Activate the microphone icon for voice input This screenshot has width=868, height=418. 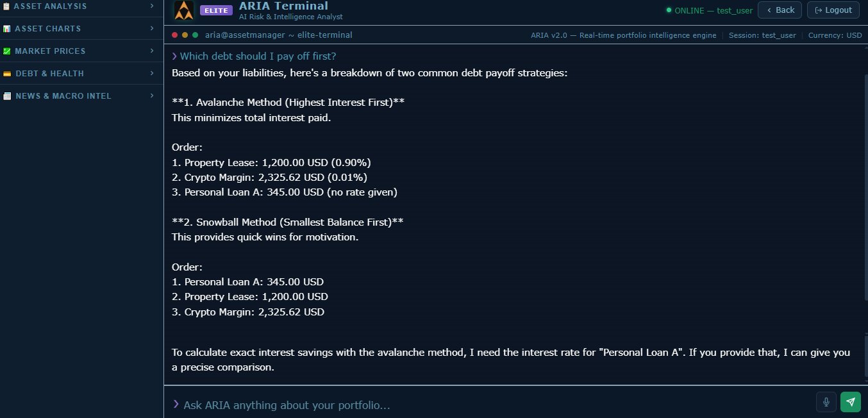point(826,402)
